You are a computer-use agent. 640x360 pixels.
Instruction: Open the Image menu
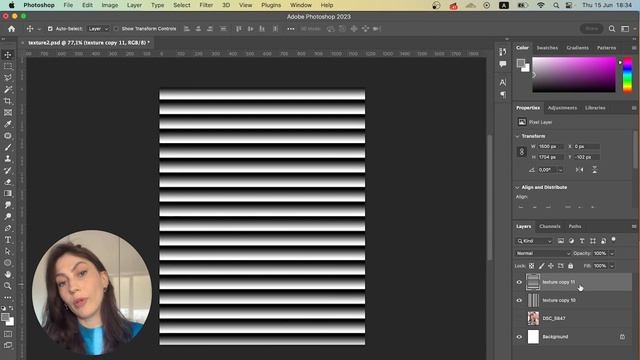click(109, 5)
